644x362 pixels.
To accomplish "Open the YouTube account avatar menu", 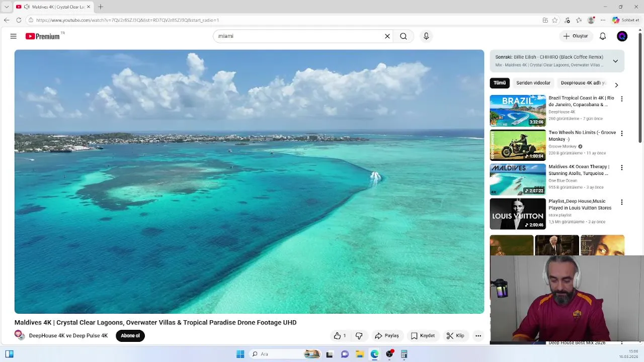I will (622, 36).
